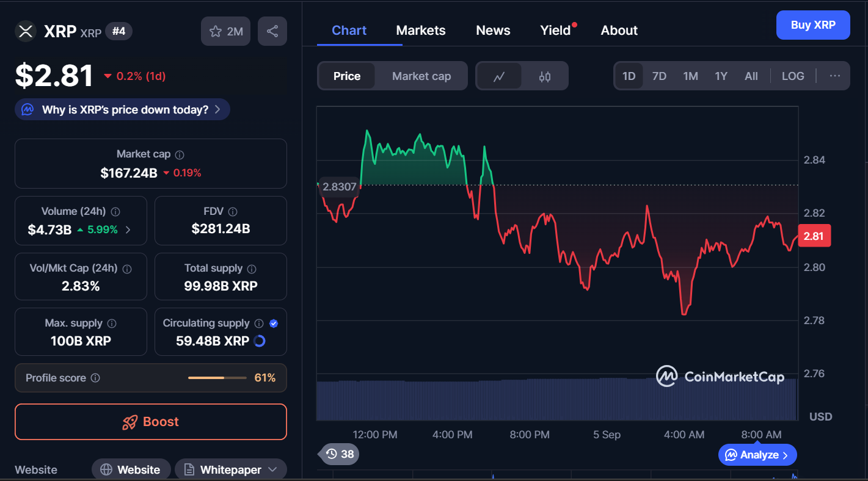
Task: Set chart range to All
Action: (x=751, y=76)
